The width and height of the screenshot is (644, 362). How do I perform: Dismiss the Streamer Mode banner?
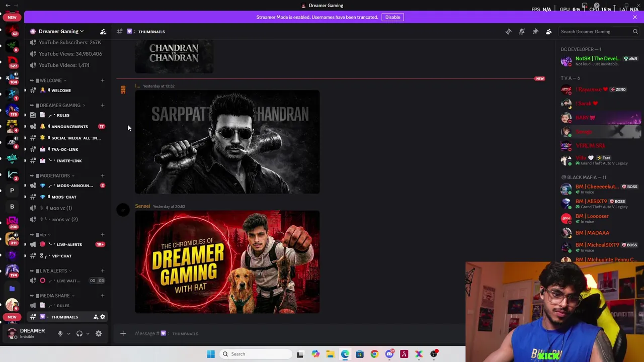point(635,17)
